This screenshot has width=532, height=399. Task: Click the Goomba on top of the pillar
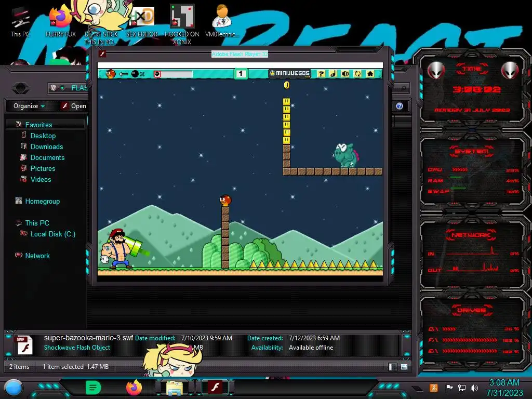click(x=225, y=201)
